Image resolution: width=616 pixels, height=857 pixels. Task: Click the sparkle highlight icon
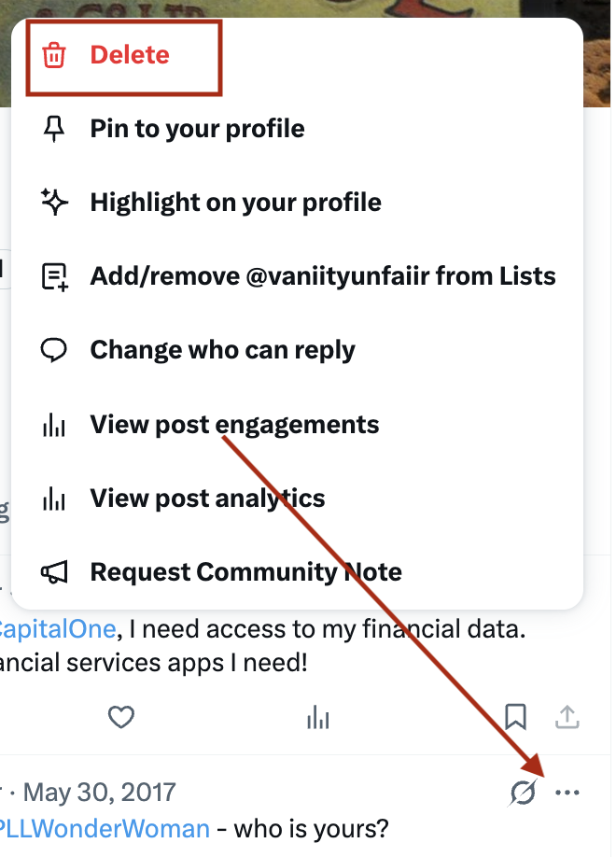coord(54,203)
